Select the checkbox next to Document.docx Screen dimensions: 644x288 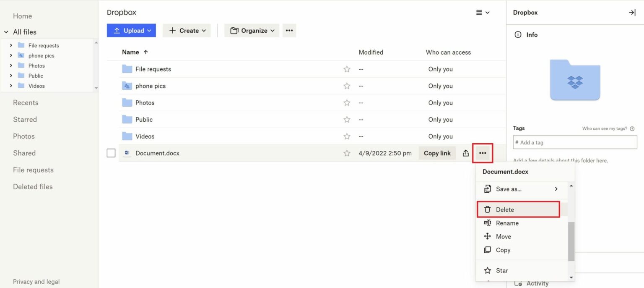[x=111, y=153]
